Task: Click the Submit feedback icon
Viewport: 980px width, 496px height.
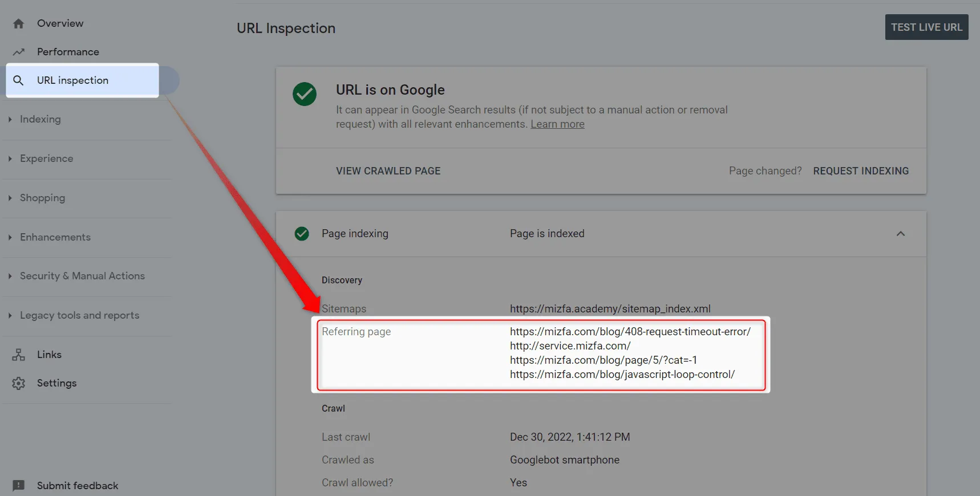Action: click(19, 486)
